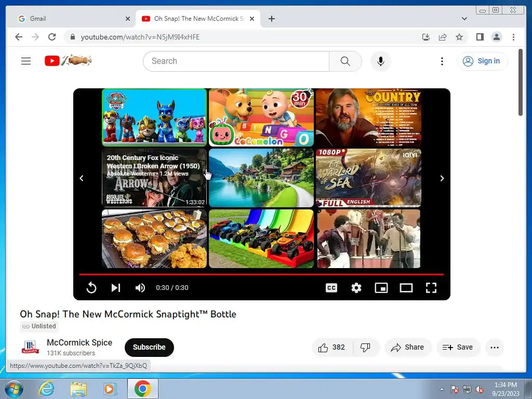This screenshot has width=532, height=399.
Task: Bookmark this page with star
Action: coord(459,37)
